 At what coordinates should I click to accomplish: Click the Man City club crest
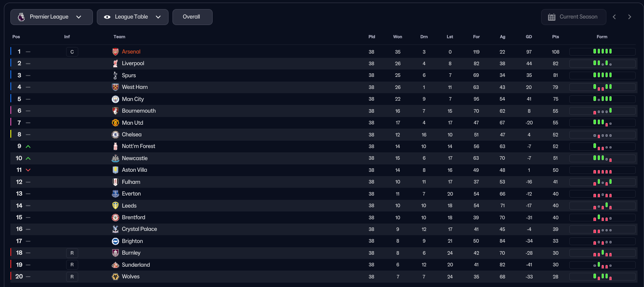click(115, 99)
